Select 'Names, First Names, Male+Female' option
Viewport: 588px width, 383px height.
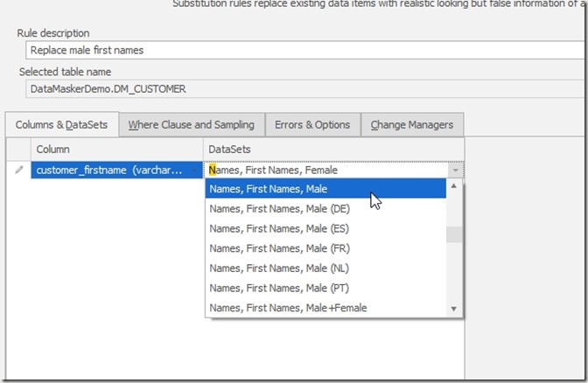325,308
